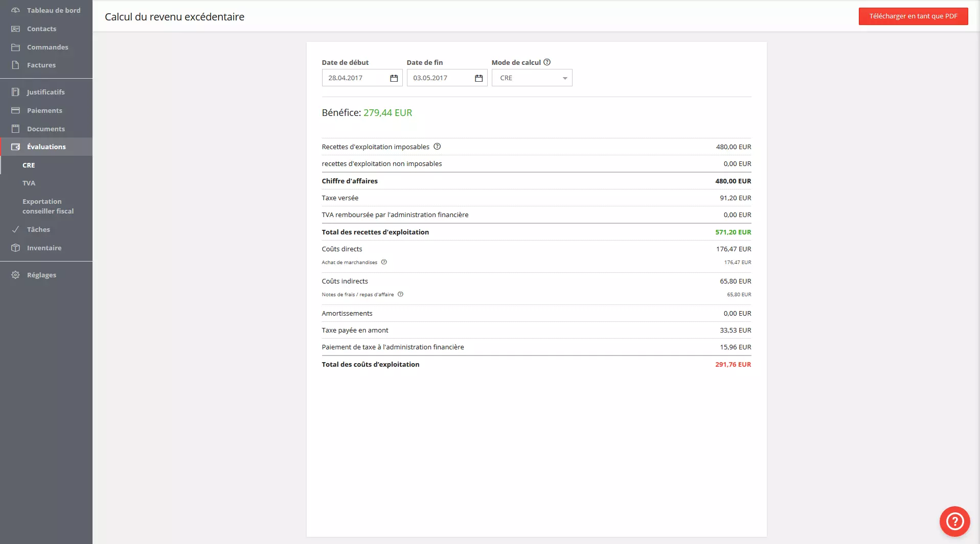Show info for Recettes d'exploitation imposables
980x544 pixels.
pyautogui.click(x=437, y=147)
